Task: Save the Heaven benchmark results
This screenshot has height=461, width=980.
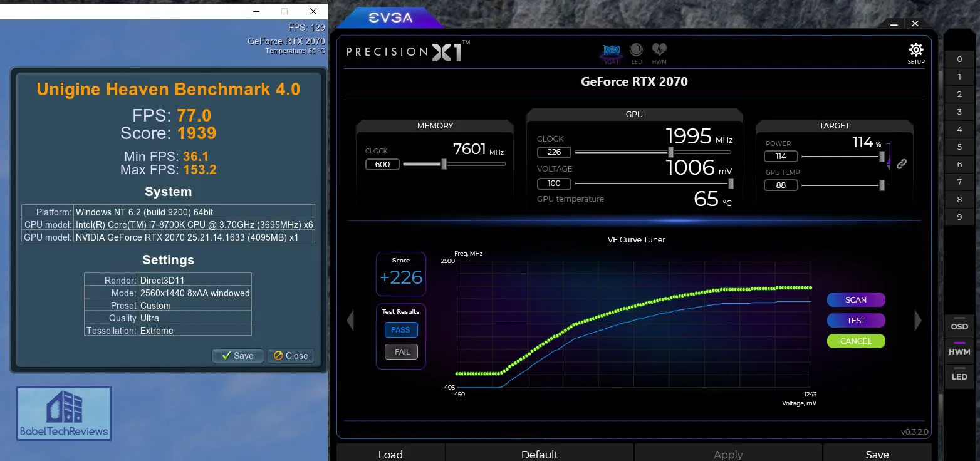Action: (238, 356)
